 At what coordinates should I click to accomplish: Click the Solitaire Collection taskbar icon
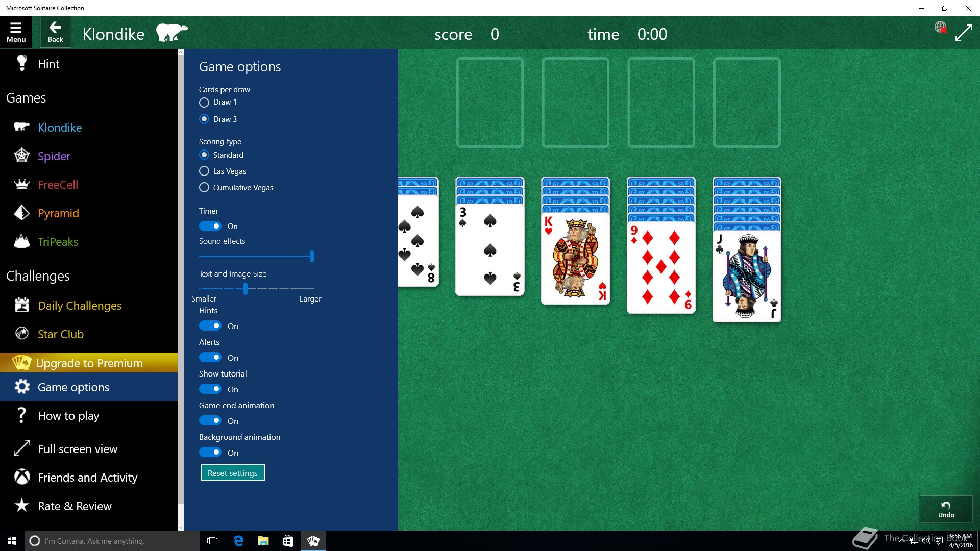tap(313, 541)
